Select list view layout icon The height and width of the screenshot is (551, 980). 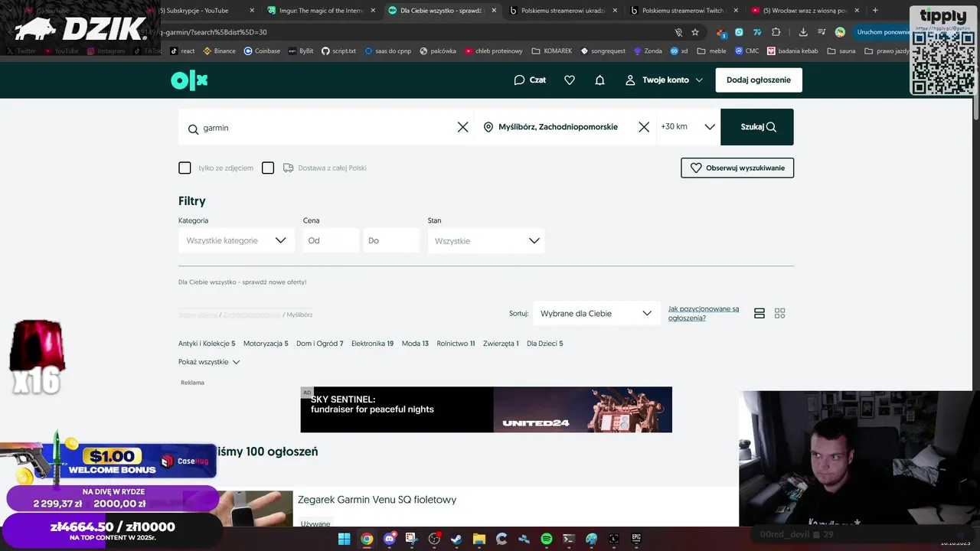pos(759,314)
